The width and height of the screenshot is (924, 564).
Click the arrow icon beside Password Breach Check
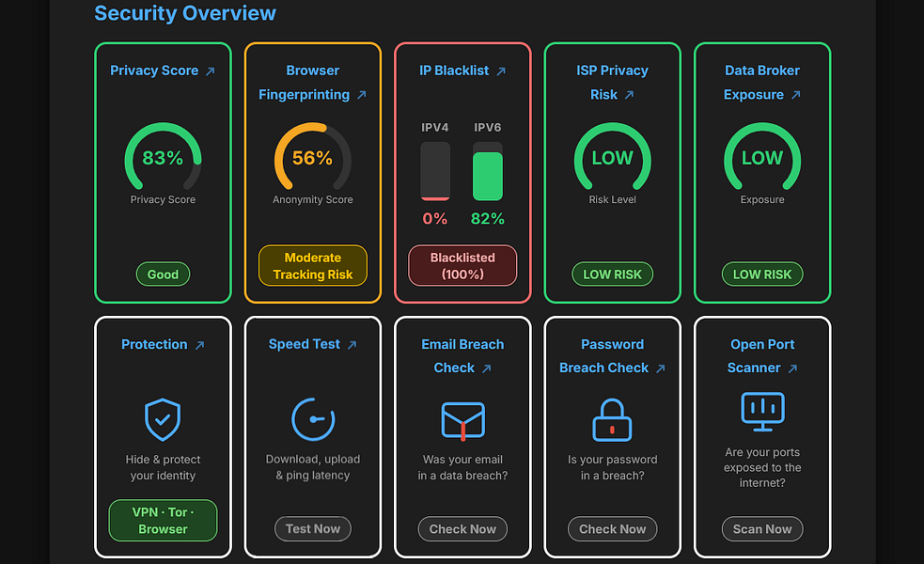(x=661, y=368)
